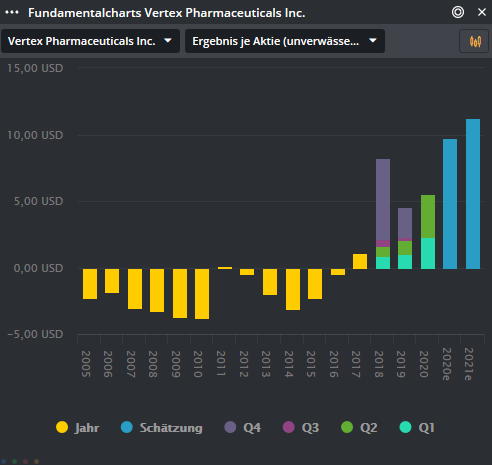This screenshot has height=465, width=492.
Task: Select the 2012 yearly bar
Action: pos(247,272)
